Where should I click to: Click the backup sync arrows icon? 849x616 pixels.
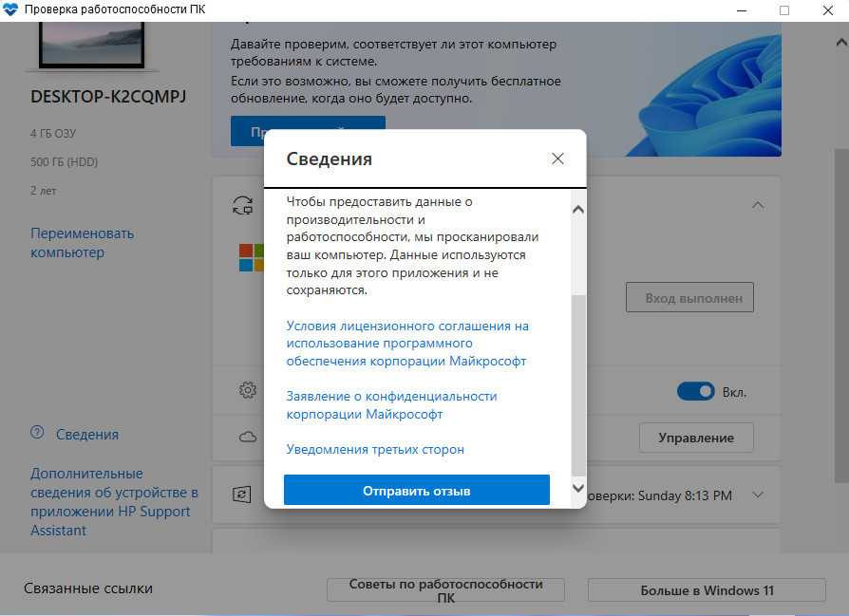242,206
